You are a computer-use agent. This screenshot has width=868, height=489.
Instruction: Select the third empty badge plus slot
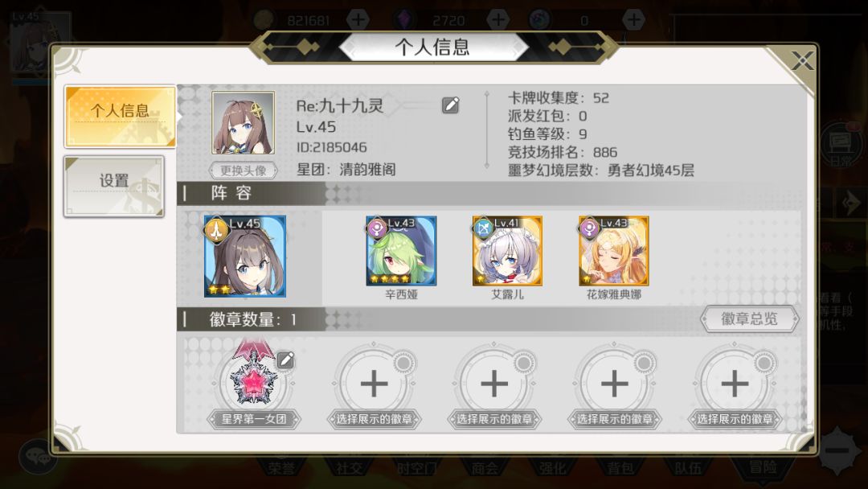(494, 383)
